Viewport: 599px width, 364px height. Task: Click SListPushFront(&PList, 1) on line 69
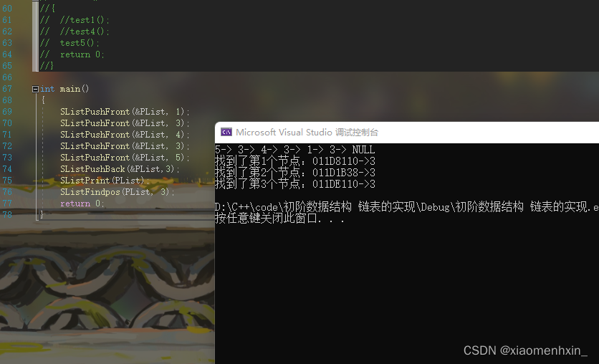125,112
